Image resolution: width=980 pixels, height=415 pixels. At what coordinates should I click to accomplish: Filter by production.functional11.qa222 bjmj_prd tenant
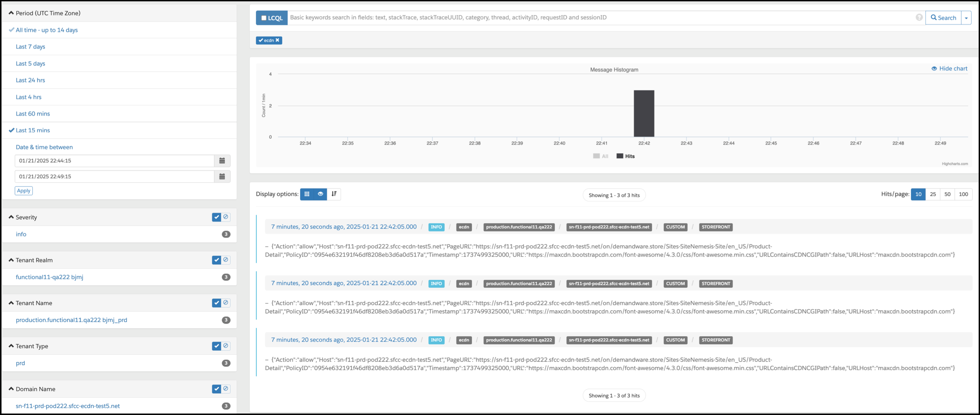coord(72,320)
